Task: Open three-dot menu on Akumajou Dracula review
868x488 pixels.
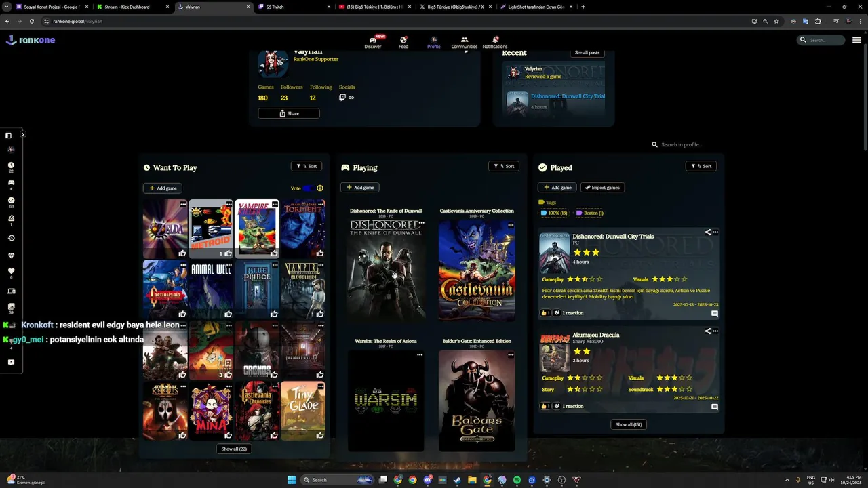Action: tap(715, 331)
